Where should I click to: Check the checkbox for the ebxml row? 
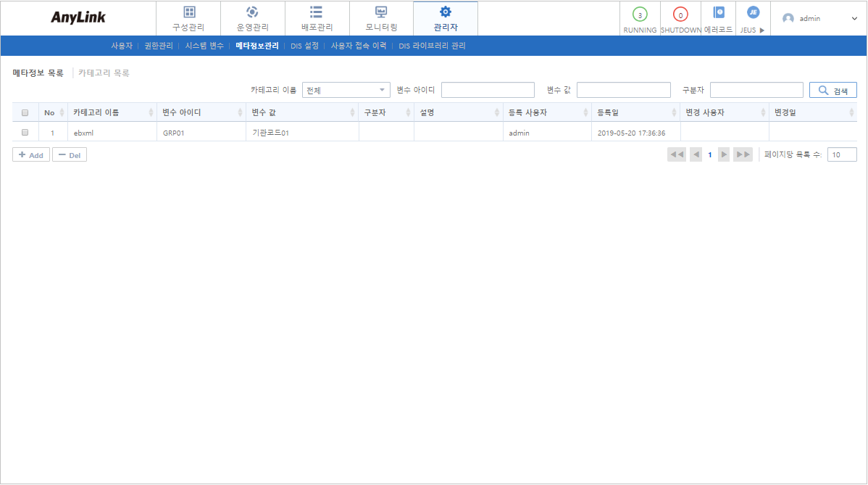point(24,131)
